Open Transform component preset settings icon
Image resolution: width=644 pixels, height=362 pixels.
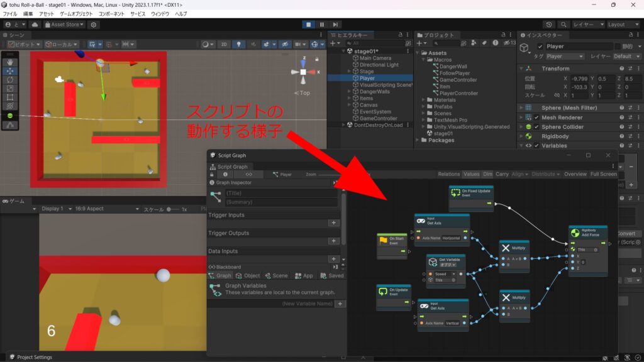coord(630,69)
